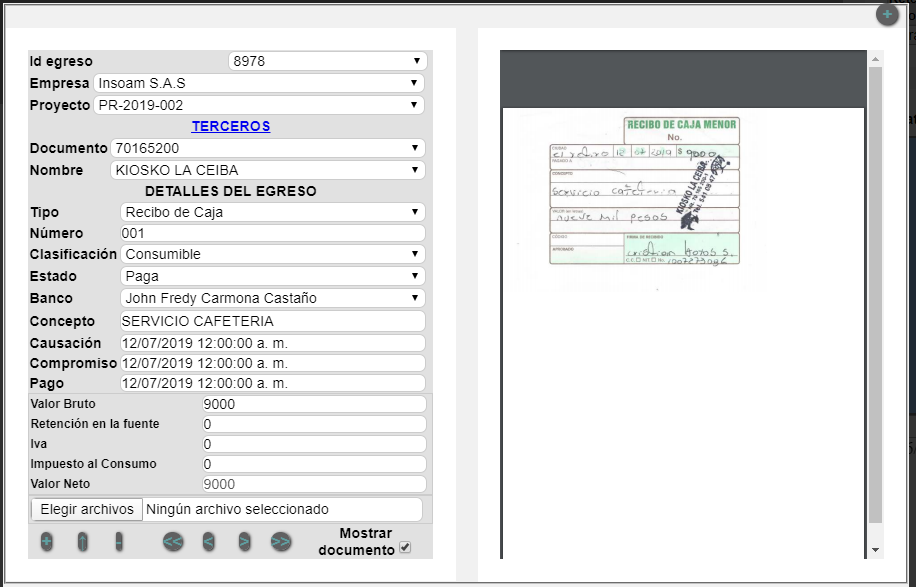The image size is (916, 587).
Task: Go to previous record with left arrow
Action: tap(209, 541)
